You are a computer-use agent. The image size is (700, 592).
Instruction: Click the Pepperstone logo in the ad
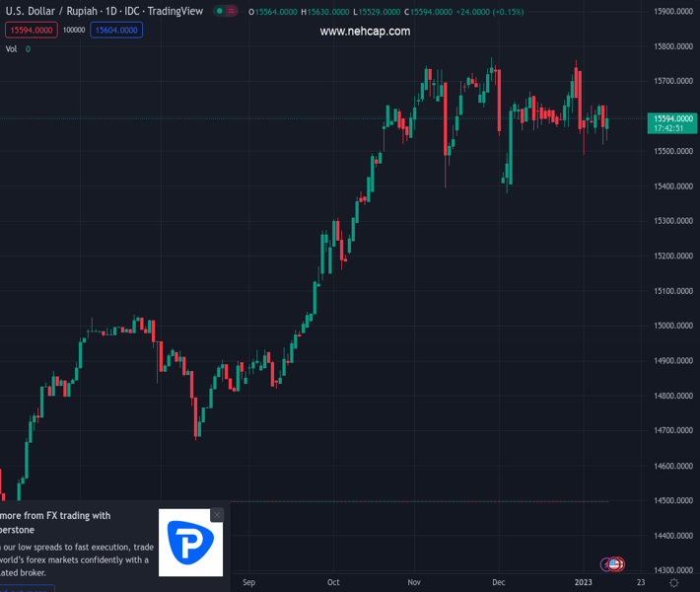click(x=191, y=543)
